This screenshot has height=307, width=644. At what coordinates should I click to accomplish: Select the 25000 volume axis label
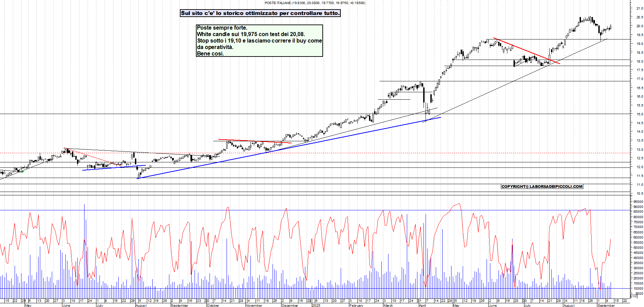(x=638, y=273)
